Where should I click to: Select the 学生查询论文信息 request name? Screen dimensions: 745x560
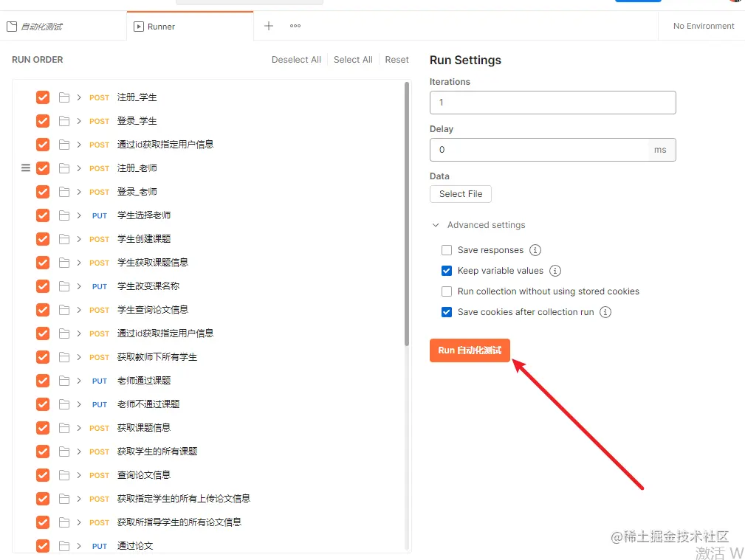tap(153, 310)
